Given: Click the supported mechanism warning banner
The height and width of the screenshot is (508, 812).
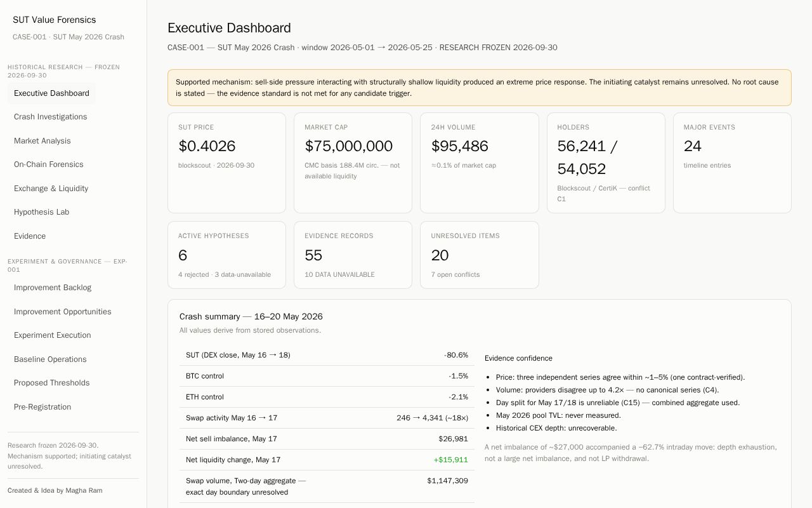Looking at the screenshot, I should (480, 88).
